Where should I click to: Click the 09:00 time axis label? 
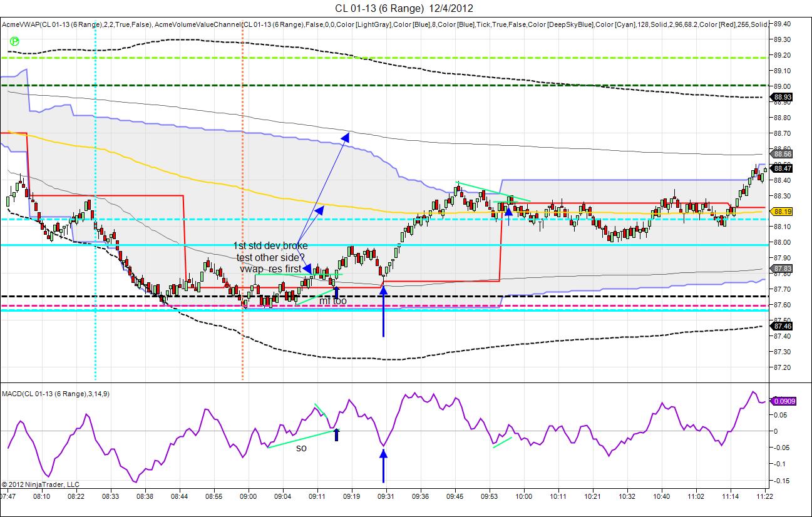click(249, 496)
